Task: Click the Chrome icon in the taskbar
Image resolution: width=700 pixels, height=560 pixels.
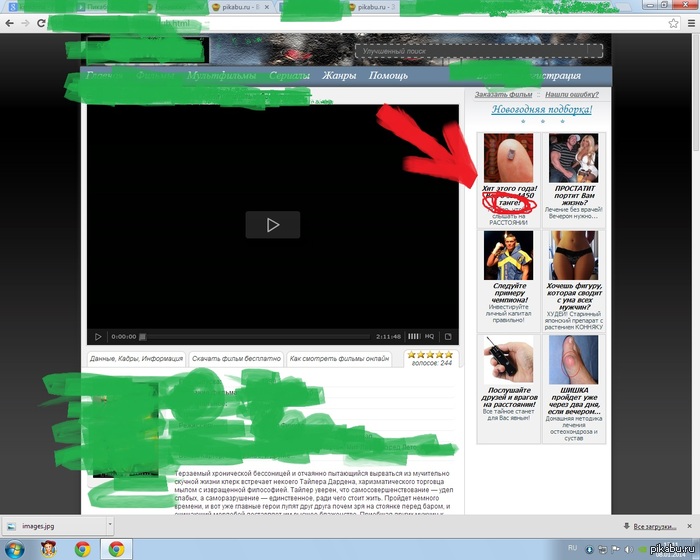Action: tap(83, 548)
